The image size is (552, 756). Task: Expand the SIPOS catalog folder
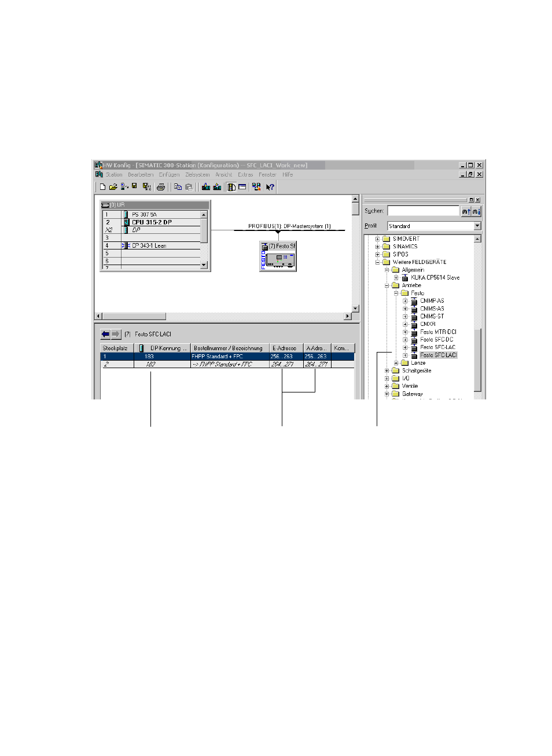(378, 254)
